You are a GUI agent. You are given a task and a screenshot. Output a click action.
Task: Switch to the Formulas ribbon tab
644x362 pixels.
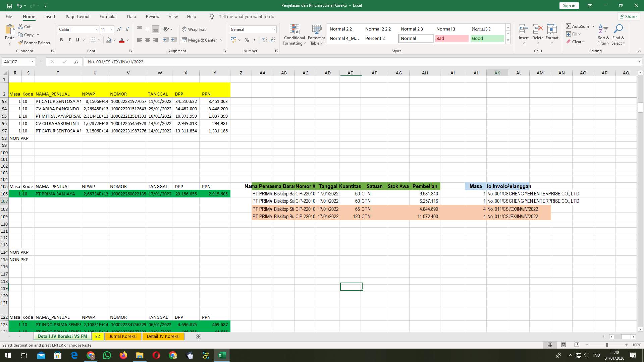coord(108,16)
